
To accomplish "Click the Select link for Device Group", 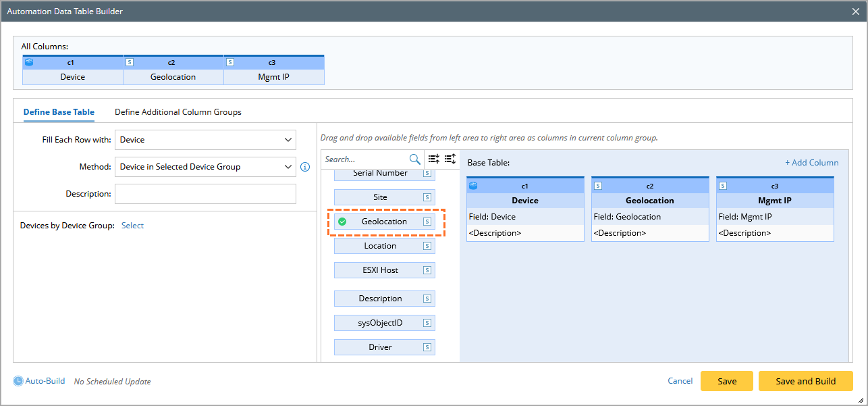I will (132, 226).
